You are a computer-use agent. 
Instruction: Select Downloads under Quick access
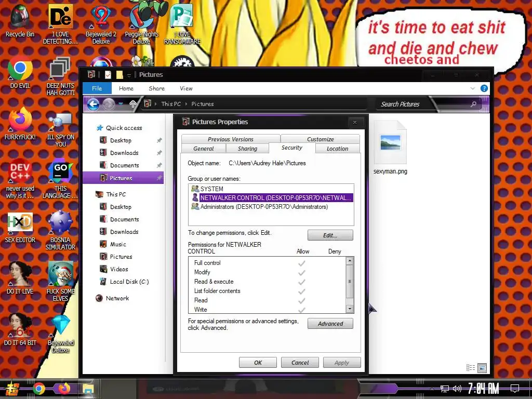(x=124, y=153)
